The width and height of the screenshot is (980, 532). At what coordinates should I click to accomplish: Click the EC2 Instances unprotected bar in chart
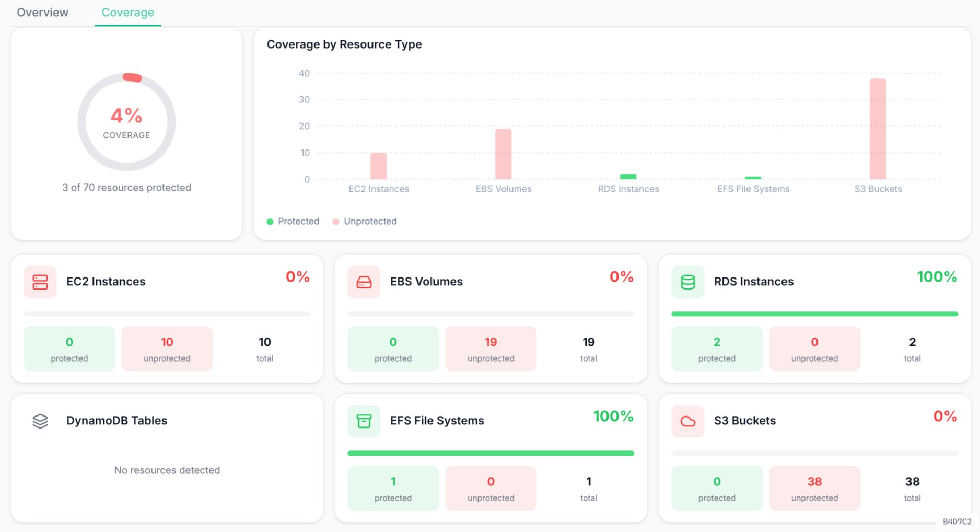click(379, 166)
